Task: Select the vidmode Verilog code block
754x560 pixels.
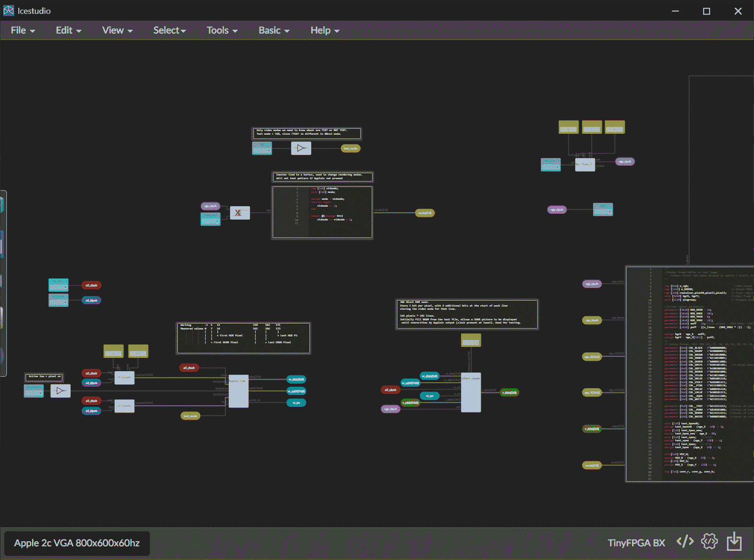Action: pyautogui.click(x=323, y=212)
